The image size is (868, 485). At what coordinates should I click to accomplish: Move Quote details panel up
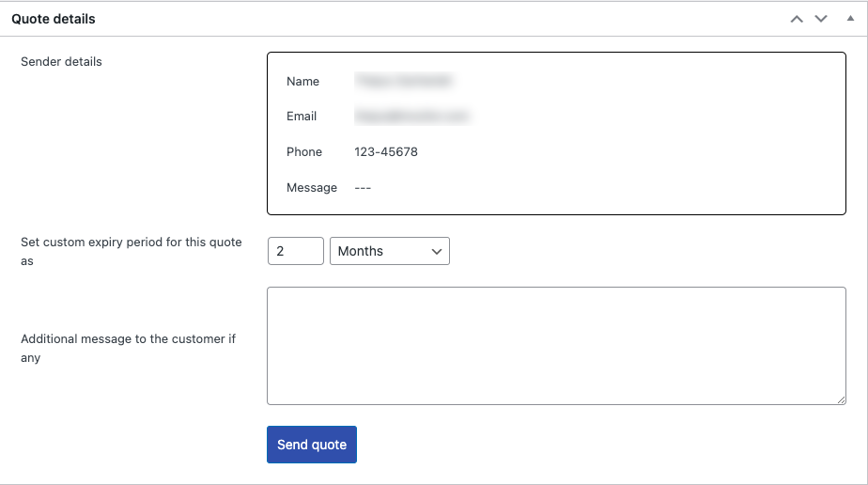[x=797, y=19]
